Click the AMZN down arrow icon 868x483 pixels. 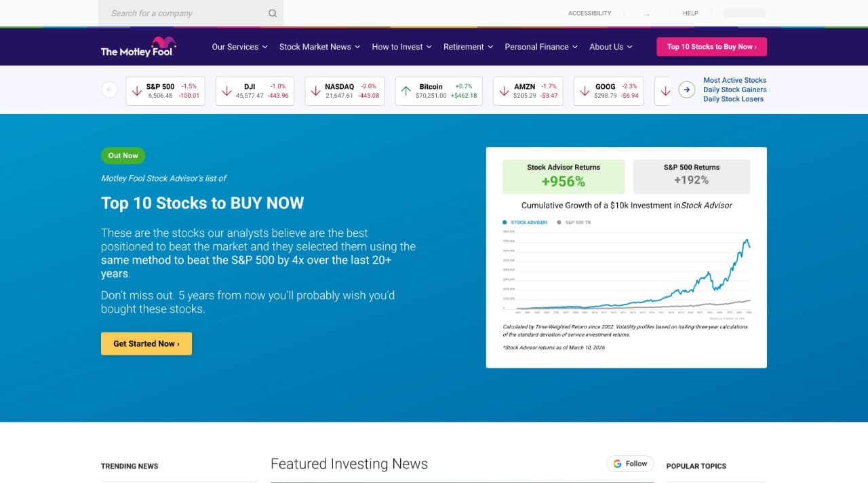[x=504, y=91]
